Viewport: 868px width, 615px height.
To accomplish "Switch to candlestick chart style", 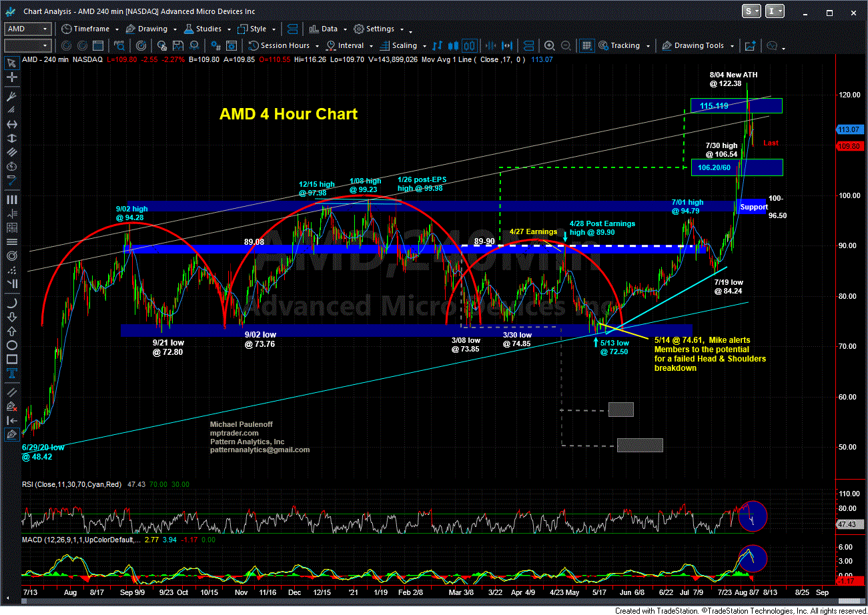I will point(454,45).
